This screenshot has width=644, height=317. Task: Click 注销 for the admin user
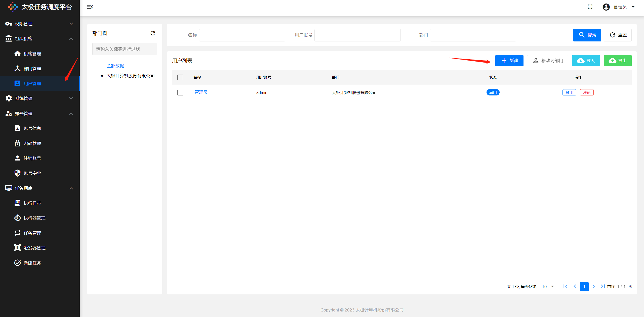pyautogui.click(x=587, y=92)
